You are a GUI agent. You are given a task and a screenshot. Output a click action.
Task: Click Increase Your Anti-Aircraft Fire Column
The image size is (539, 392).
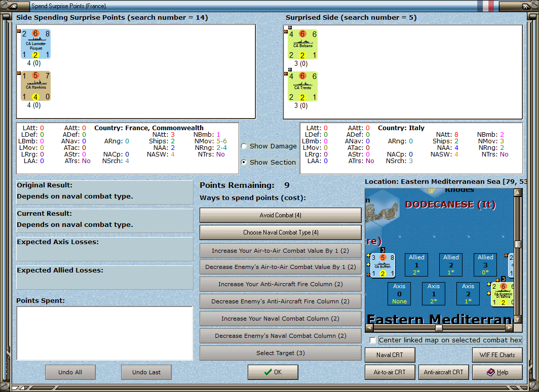[281, 284]
